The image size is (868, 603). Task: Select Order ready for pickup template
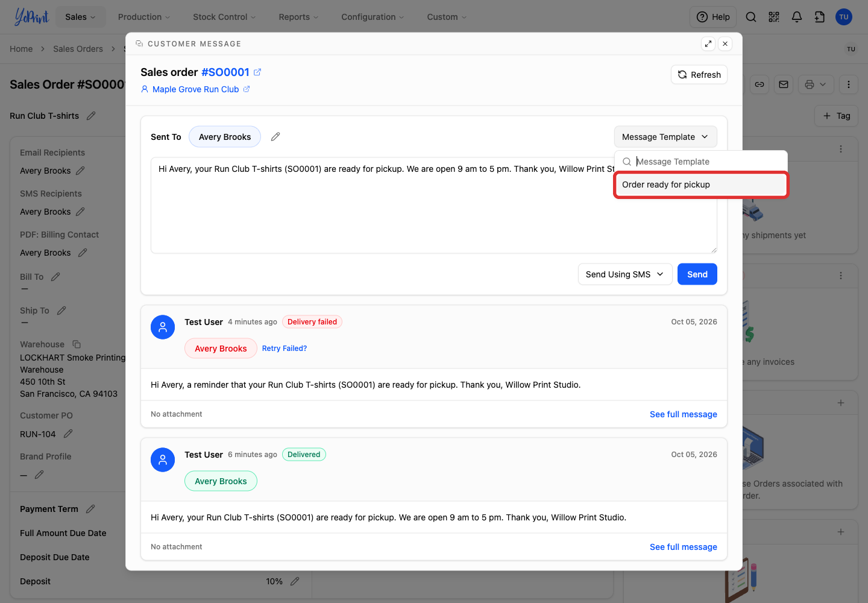[701, 185]
